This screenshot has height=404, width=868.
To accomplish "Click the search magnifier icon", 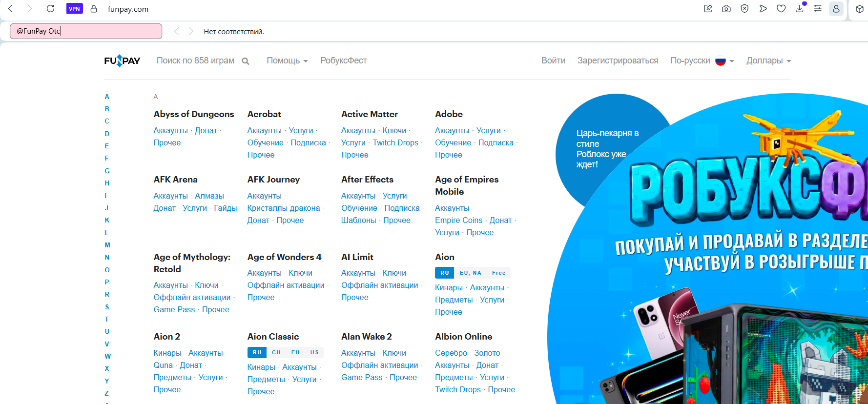I will pyautogui.click(x=246, y=61).
